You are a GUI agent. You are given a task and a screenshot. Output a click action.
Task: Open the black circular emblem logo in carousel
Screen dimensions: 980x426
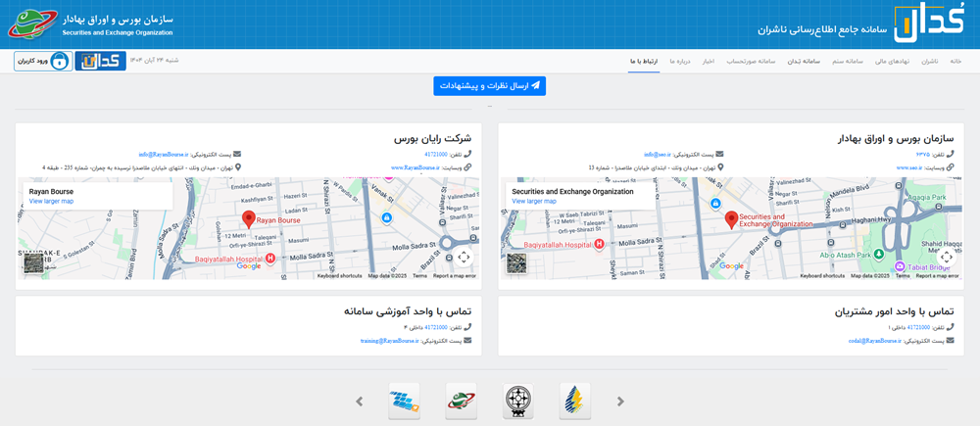tap(518, 401)
